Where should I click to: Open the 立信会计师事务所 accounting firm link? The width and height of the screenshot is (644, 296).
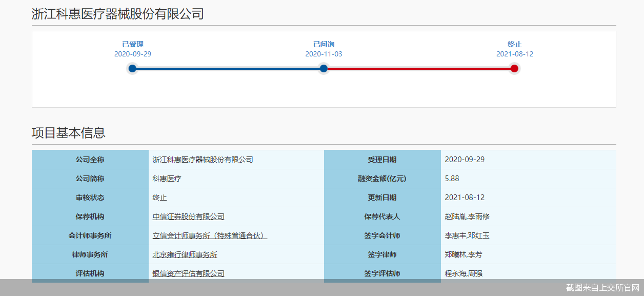(x=210, y=235)
